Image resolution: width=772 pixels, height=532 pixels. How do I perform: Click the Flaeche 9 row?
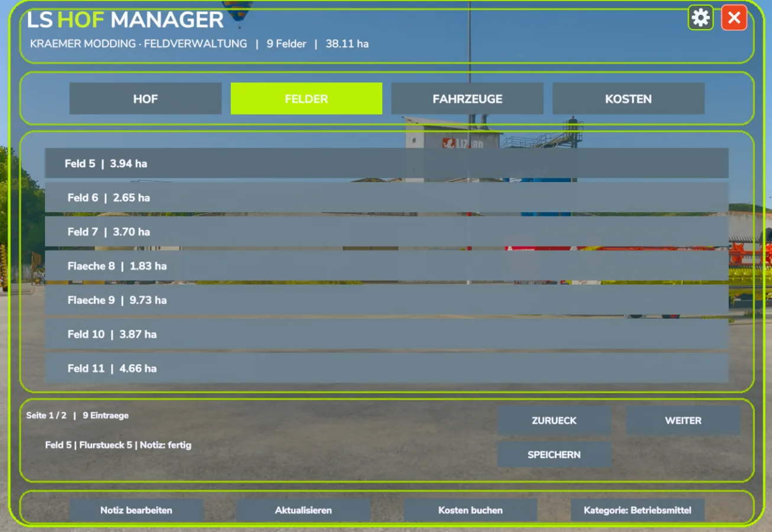pos(387,300)
